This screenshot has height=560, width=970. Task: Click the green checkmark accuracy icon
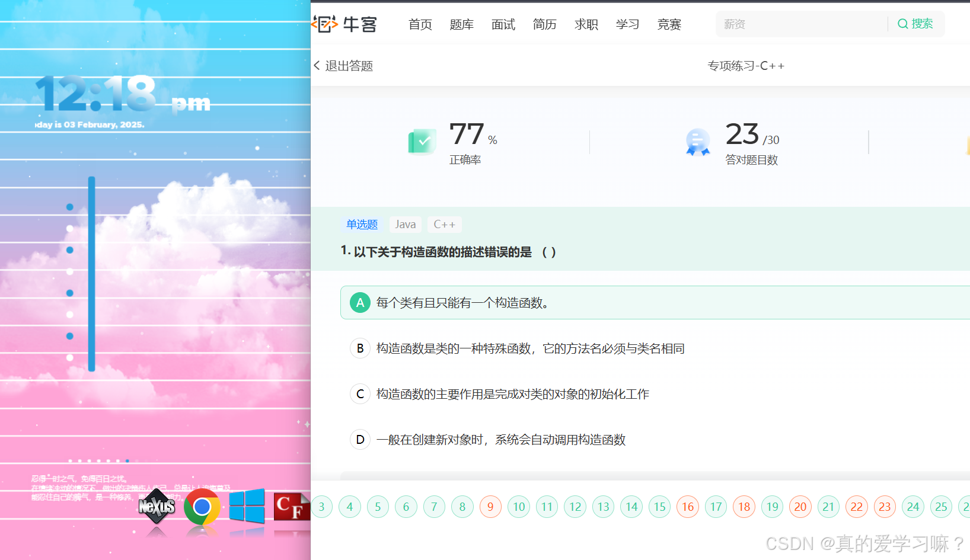pyautogui.click(x=422, y=141)
